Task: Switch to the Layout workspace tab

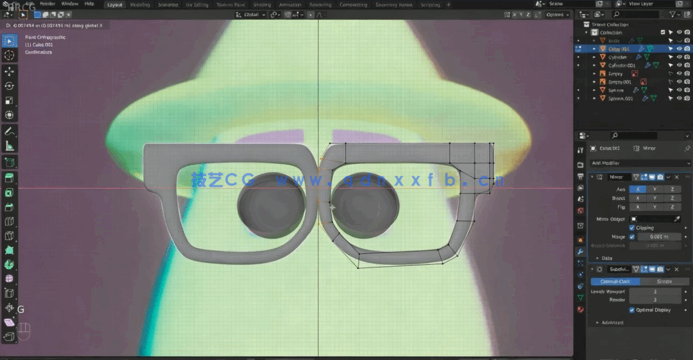Action: [x=115, y=5]
